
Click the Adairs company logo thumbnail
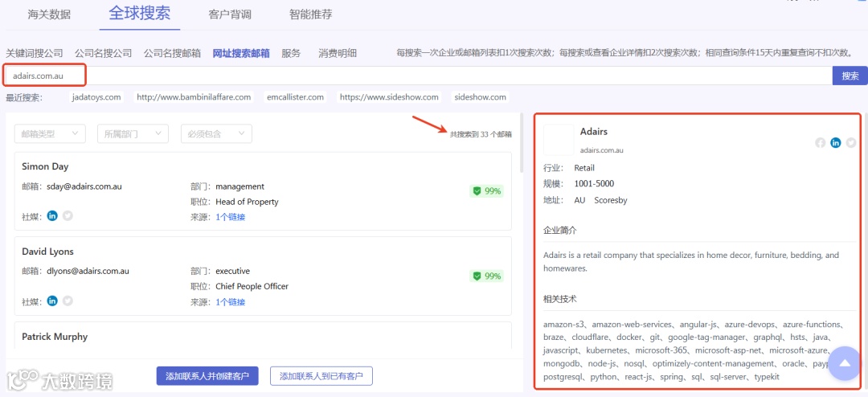(559, 140)
